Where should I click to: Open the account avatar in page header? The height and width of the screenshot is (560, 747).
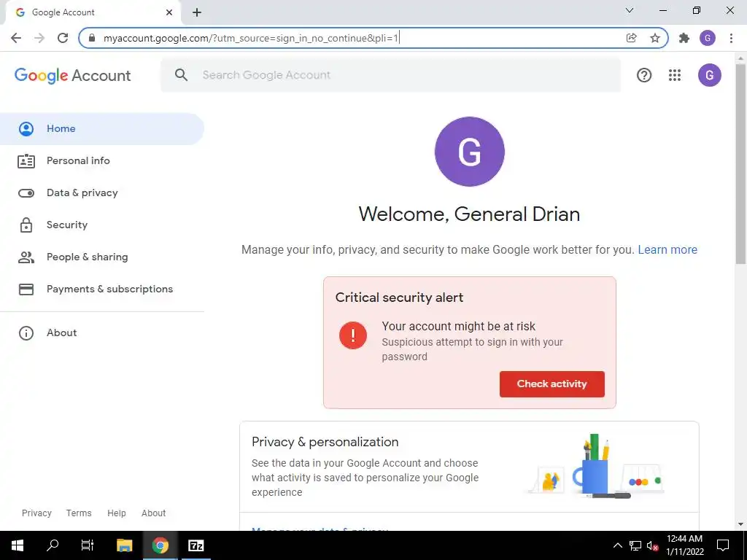[709, 75]
